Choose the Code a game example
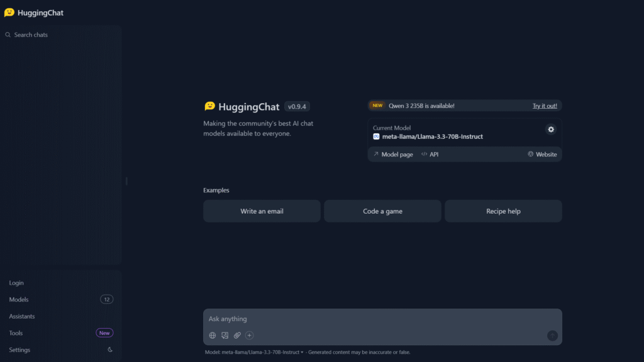The width and height of the screenshot is (644, 362). (x=382, y=211)
